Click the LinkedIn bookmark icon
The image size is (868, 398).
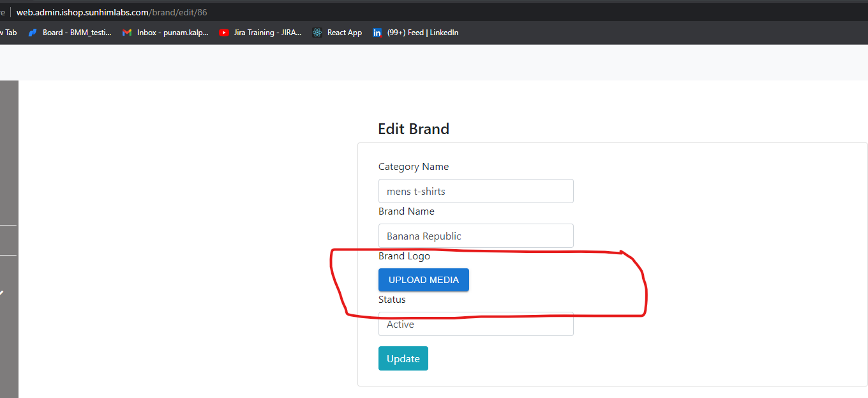[x=377, y=33]
